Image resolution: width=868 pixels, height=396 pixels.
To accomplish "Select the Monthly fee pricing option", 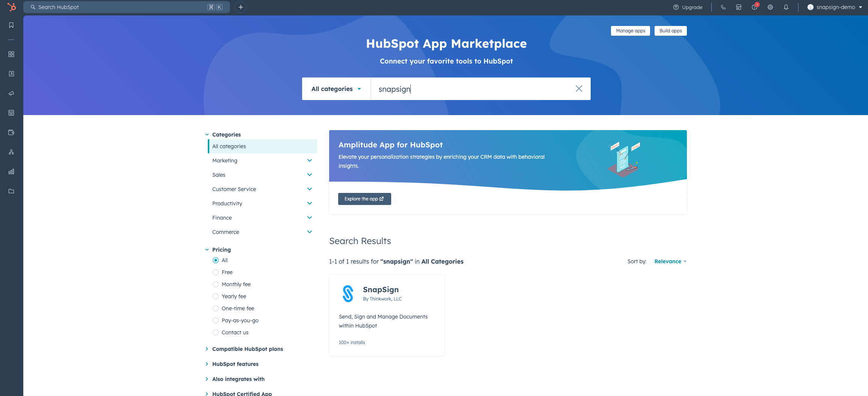I will [216, 284].
